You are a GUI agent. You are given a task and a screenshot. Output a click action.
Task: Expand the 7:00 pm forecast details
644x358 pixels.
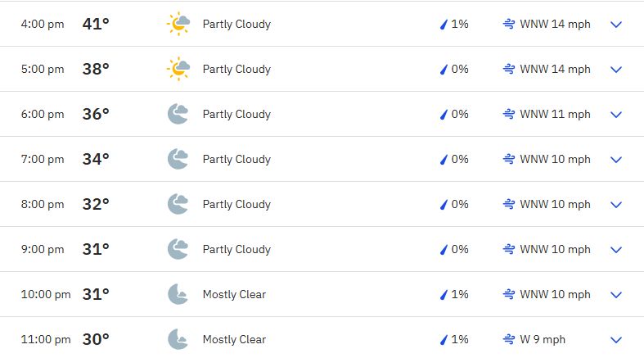[x=616, y=160]
